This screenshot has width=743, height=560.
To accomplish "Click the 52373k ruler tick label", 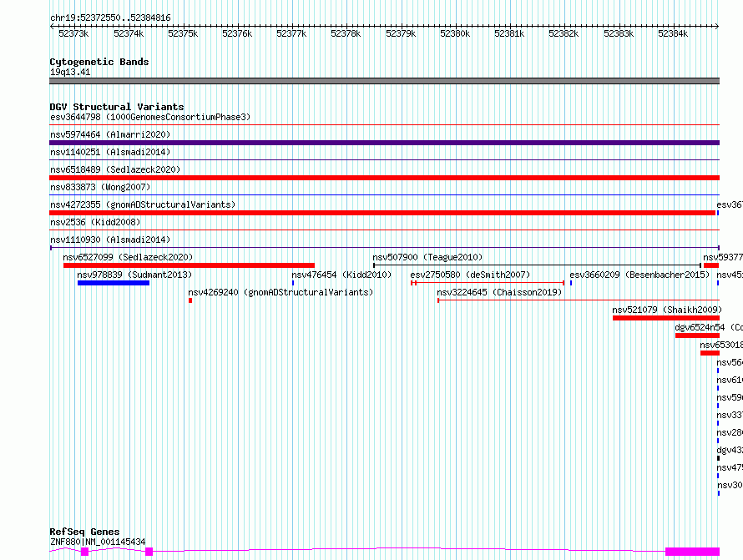I will [x=73, y=33].
